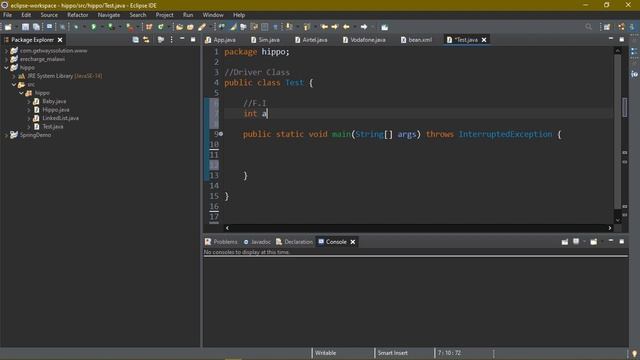Collapse the hippo project node

6,68
